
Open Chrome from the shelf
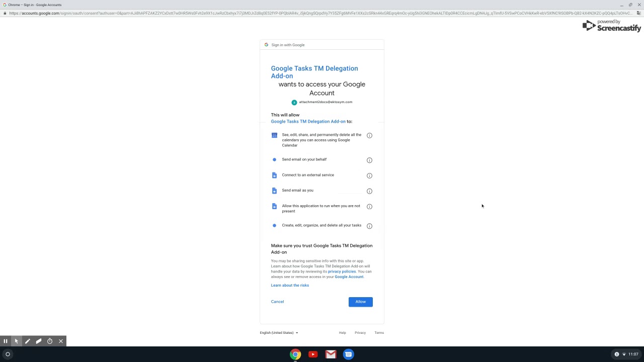point(295,354)
